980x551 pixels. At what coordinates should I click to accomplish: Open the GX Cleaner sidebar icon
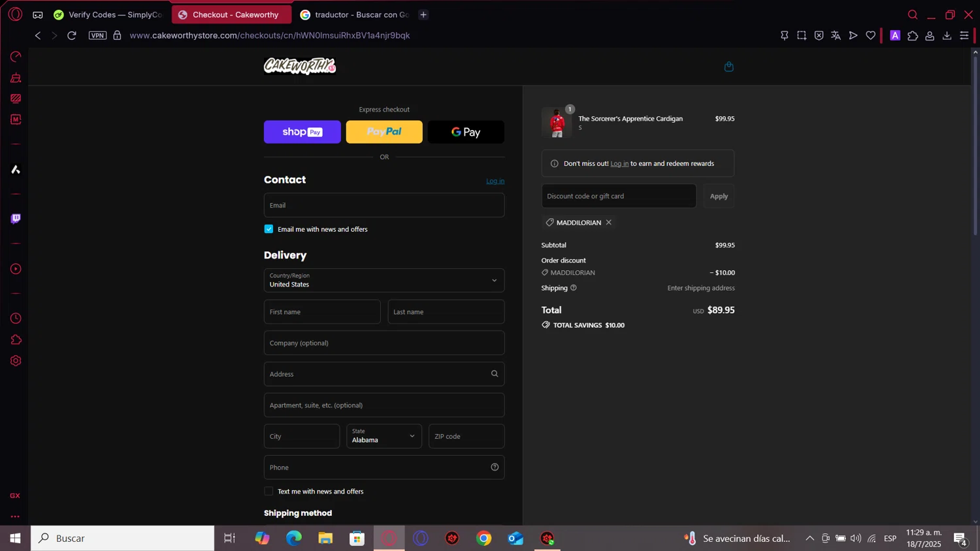(16, 78)
